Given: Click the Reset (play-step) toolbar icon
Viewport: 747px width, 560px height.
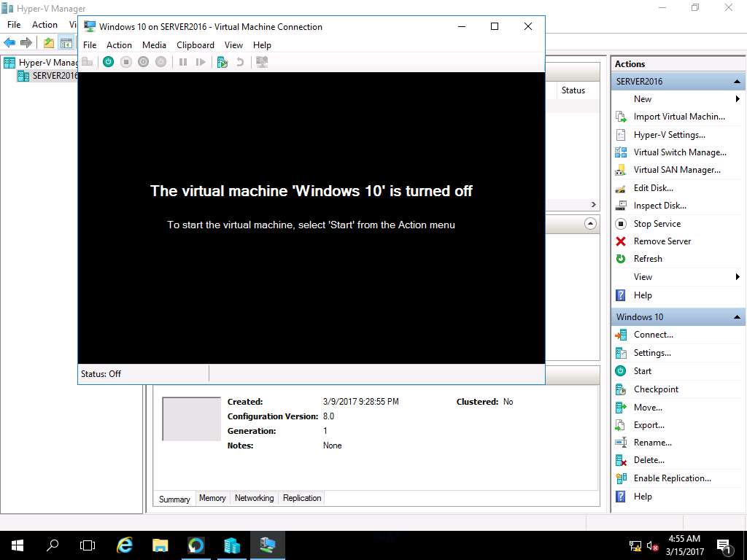Looking at the screenshot, I should [201, 61].
